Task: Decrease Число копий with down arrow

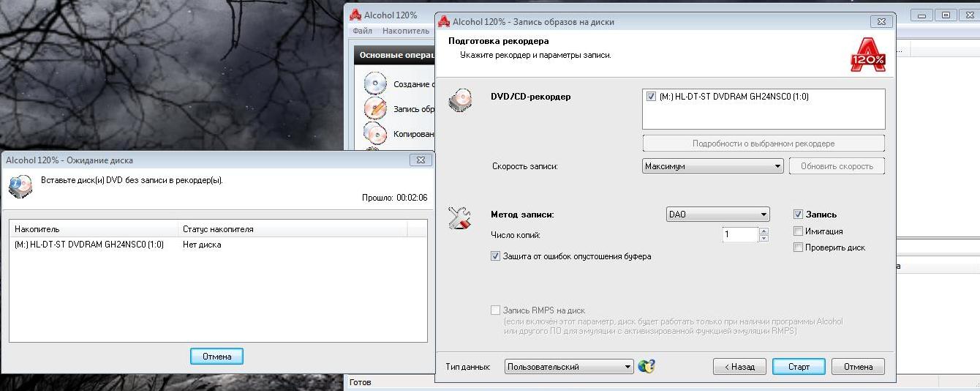Action: [764, 239]
